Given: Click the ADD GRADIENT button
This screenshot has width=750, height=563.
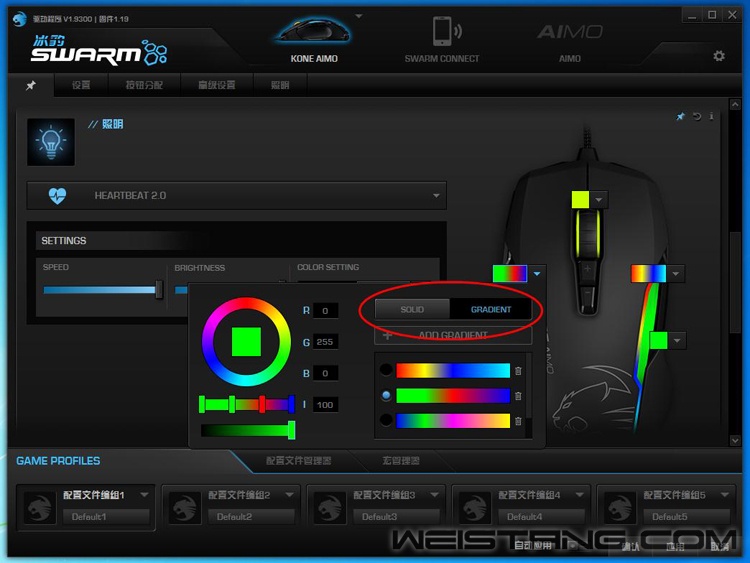Looking at the screenshot, I should [453, 335].
